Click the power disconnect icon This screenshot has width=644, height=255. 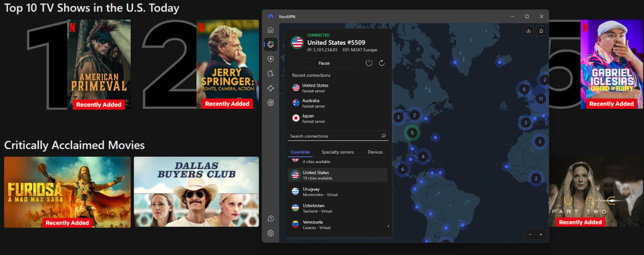pos(369,63)
